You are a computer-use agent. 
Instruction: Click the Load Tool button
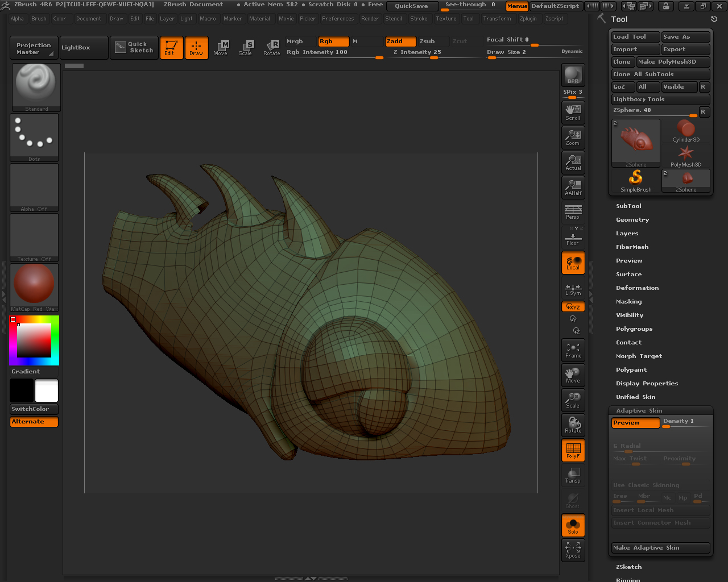click(635, 37)
